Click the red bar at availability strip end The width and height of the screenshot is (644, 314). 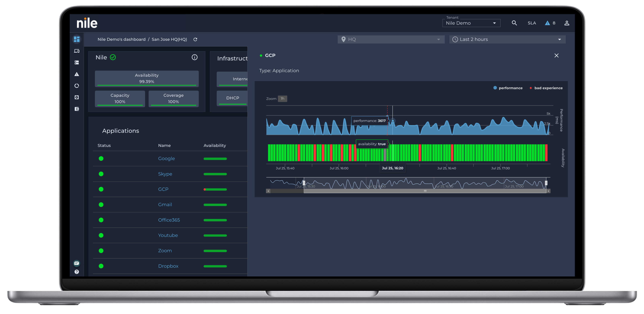pyautogui.click(x=546, y=153)
